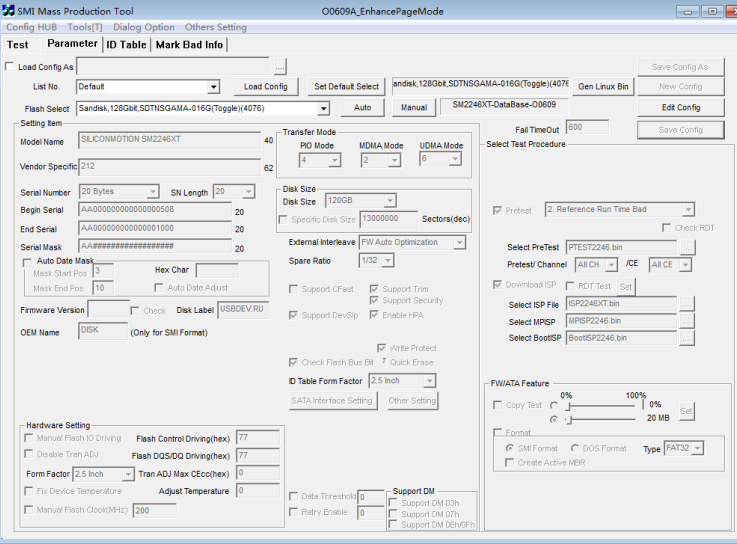The width and height of the screenshot is (737, 544).
Task: Click the Flash Control Driving(hex) field
Action: [x=258, y=438]
